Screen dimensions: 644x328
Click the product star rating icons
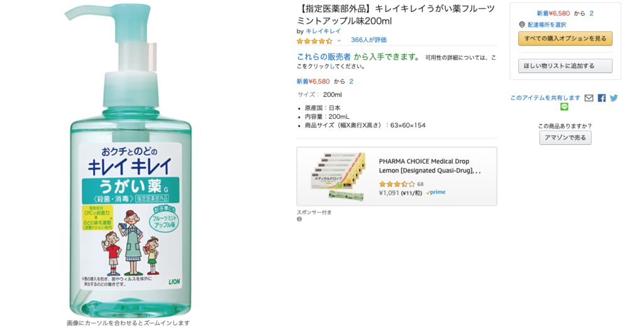tap(314, 41)
